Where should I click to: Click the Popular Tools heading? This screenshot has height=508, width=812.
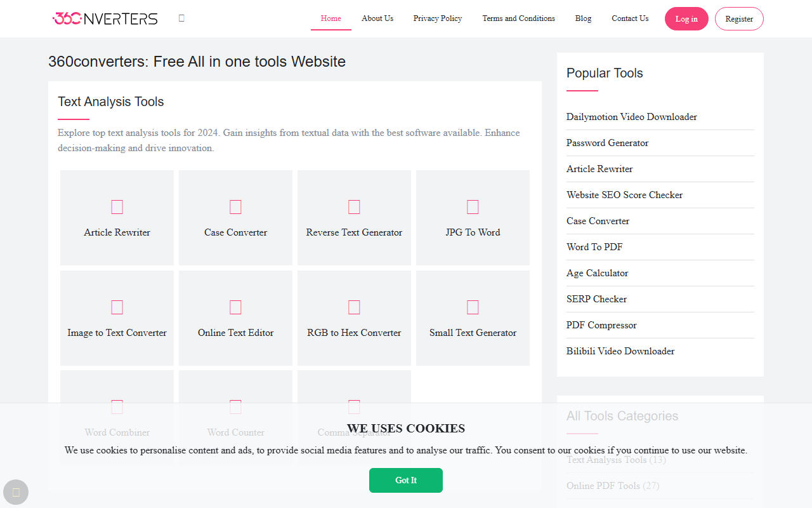click(x=605, y=73)
